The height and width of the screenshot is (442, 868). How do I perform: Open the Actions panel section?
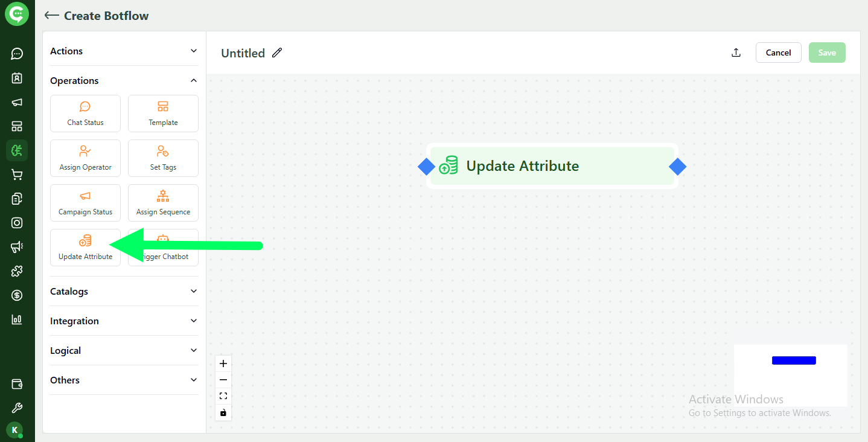coord(124,51)
